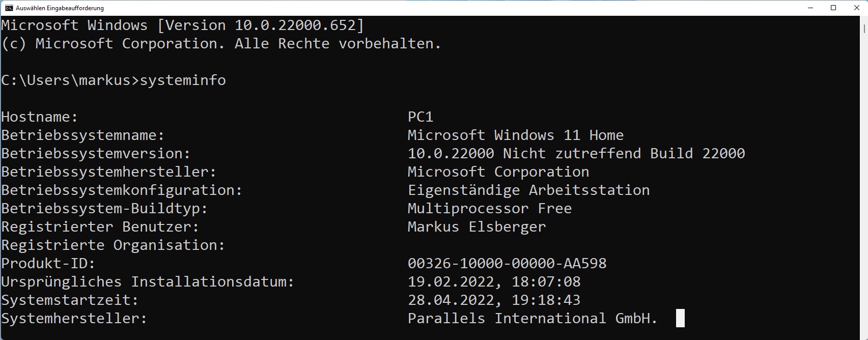Click the installation date 19.02.2022
868x340 pixels.
pyautogui.click(x=450, y=281)
